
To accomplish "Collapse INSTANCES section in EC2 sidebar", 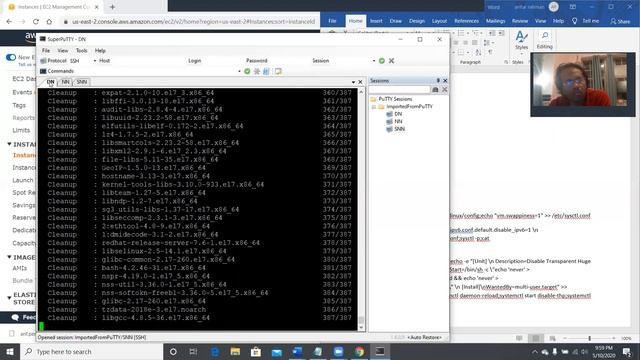I will (x=9, y=144).
